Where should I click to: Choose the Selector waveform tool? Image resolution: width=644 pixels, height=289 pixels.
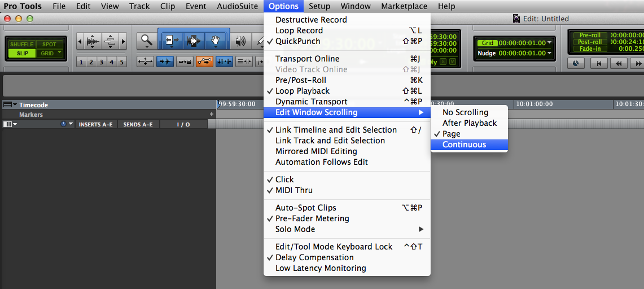pyautogui.click(x=194, y=41)
